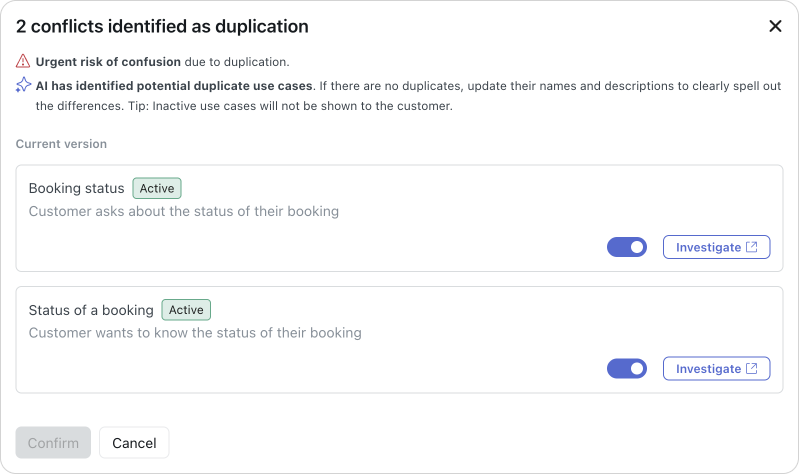Screen dimensions: 799x474
Task: Click the Active badge beside Booking status
Action: point(157,188)
